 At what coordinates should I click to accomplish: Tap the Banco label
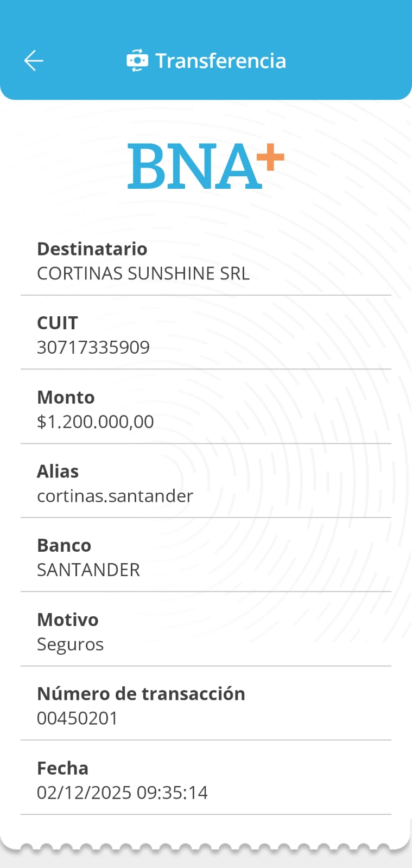click(64, 545)
